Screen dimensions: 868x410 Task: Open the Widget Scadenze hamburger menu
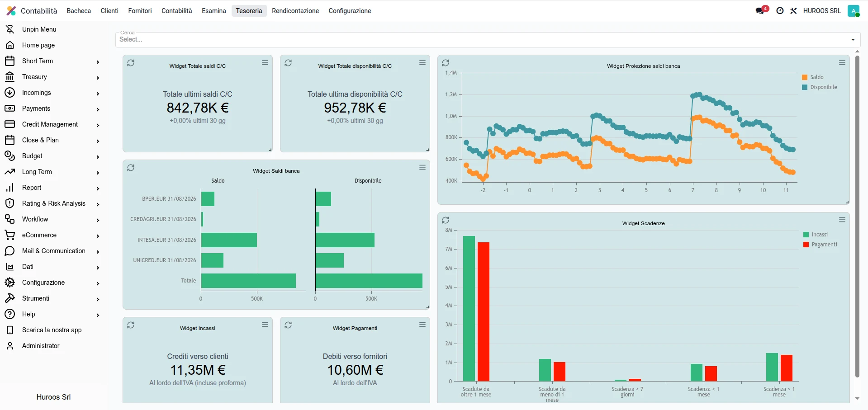[x=842, y=220]
